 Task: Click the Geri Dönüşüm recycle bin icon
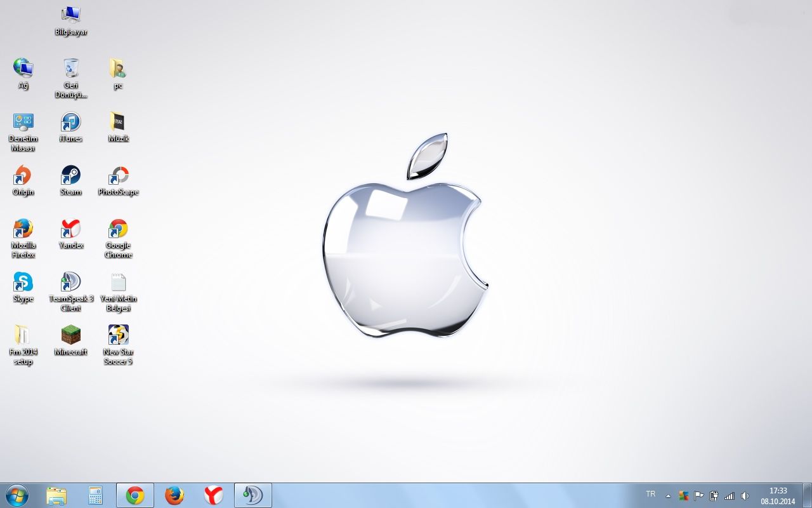[x=71, y=79]
